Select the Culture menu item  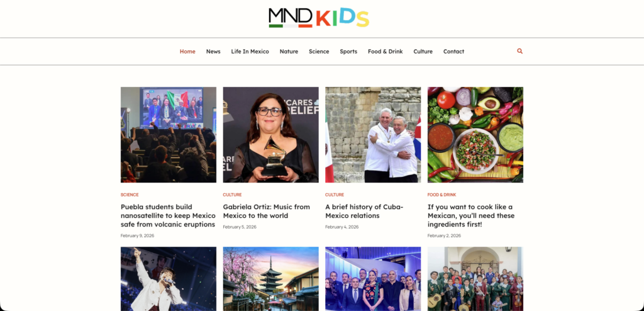pyautogui.click(x=423, y=52)
